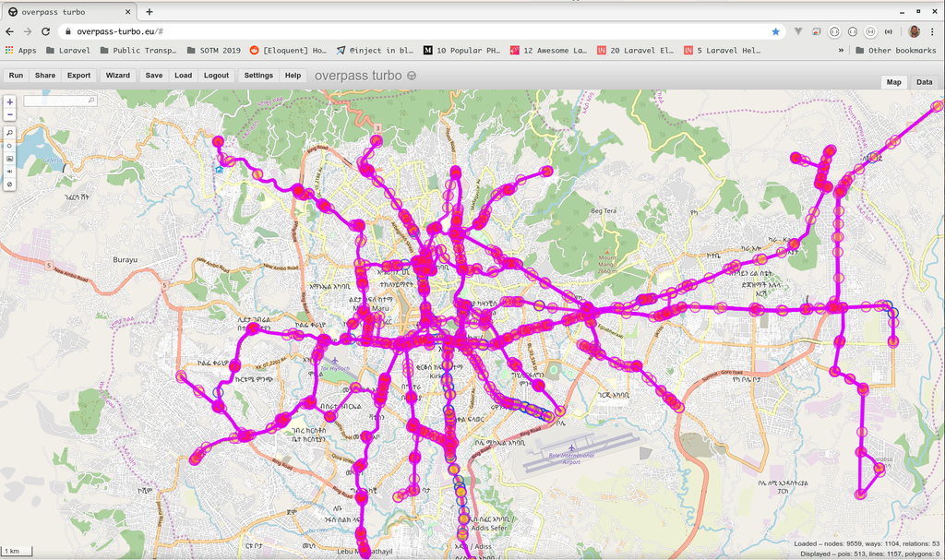Open a new browser tab
This screenshot has width=945, height=560.
click(x=149, y=12)
